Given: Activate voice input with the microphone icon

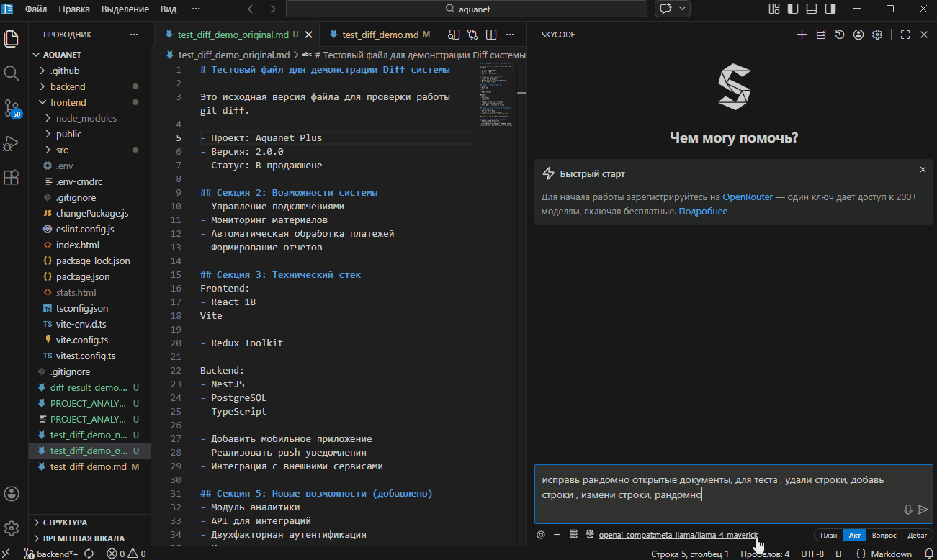Looking at the screenshot, I should coord(907,509).
